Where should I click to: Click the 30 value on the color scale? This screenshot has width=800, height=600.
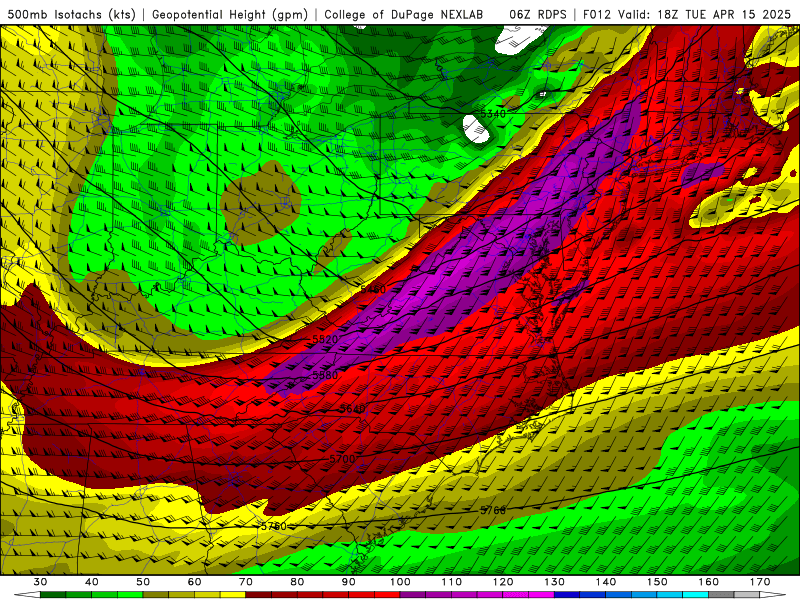point(40,582)
